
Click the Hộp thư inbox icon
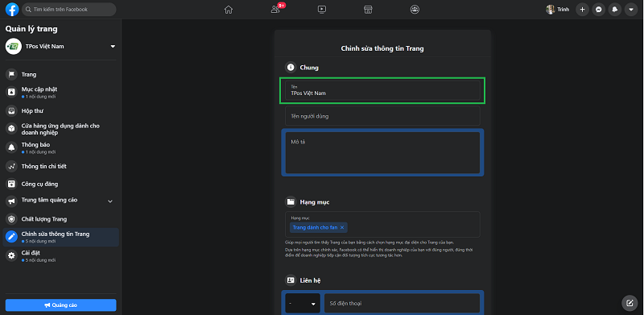point(11,110)
